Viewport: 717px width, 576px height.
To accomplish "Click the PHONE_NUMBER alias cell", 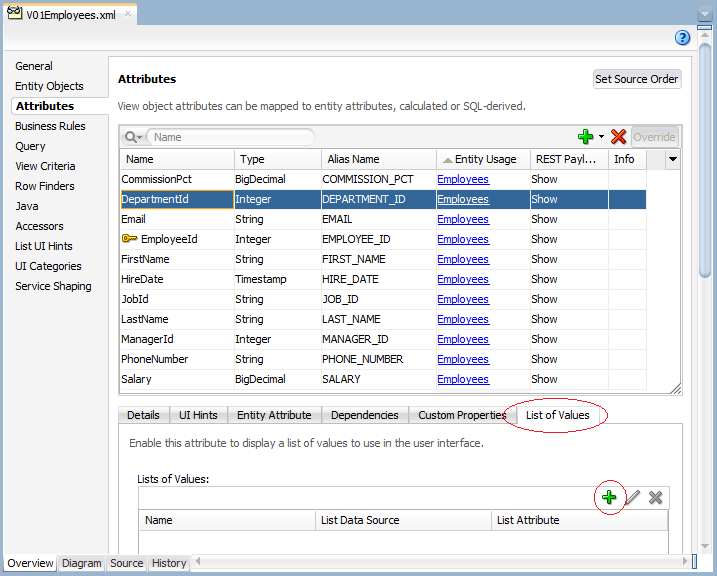I will tap(379, 359).
